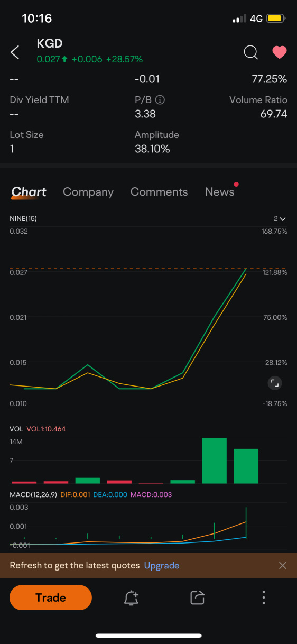Open search with magnifier icon
The image size is (297, 644).
tap(250, 52)
